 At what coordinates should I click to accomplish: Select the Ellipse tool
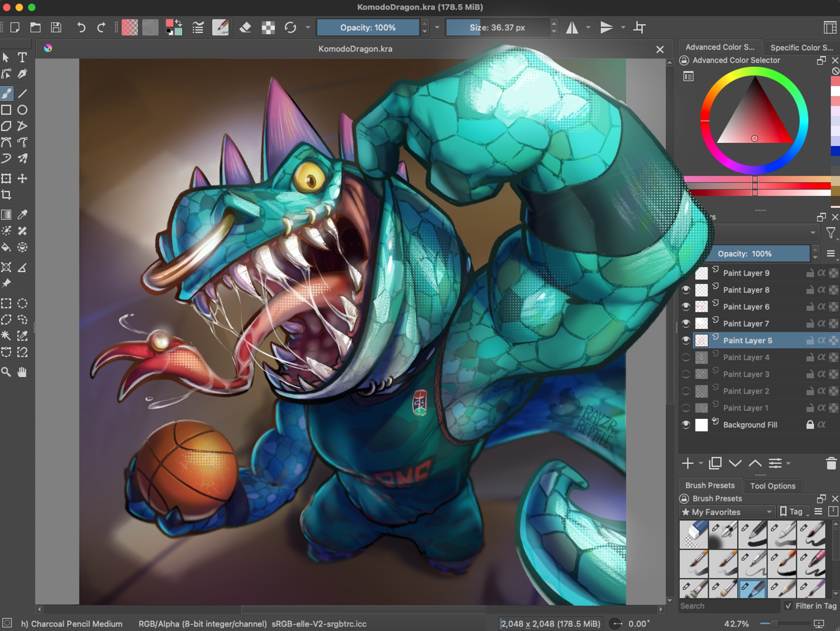tap(22, 110)
